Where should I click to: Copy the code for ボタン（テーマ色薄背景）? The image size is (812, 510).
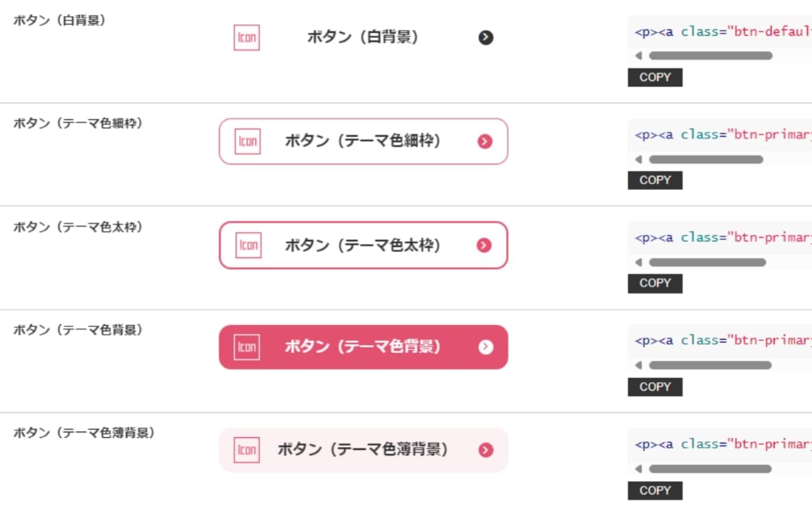point(655,491)
